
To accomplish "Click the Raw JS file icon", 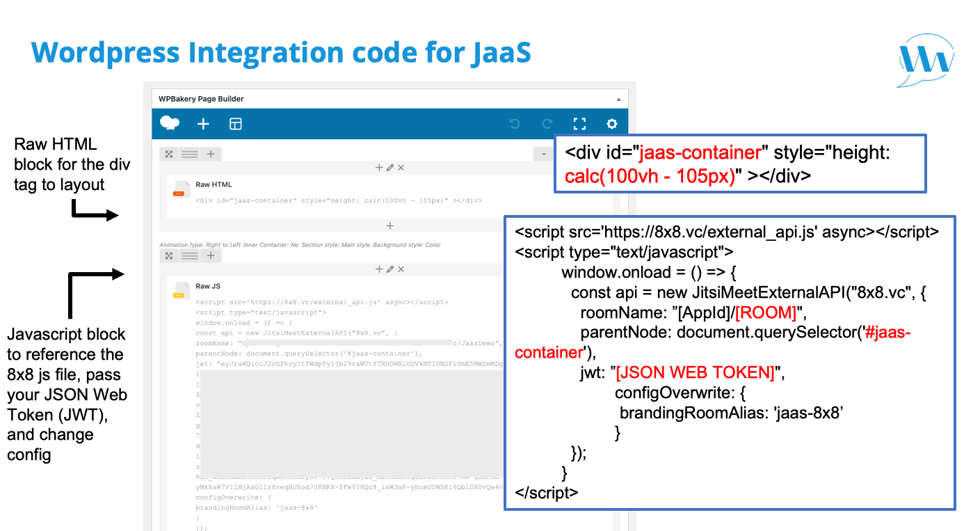I will pos(181,290).
